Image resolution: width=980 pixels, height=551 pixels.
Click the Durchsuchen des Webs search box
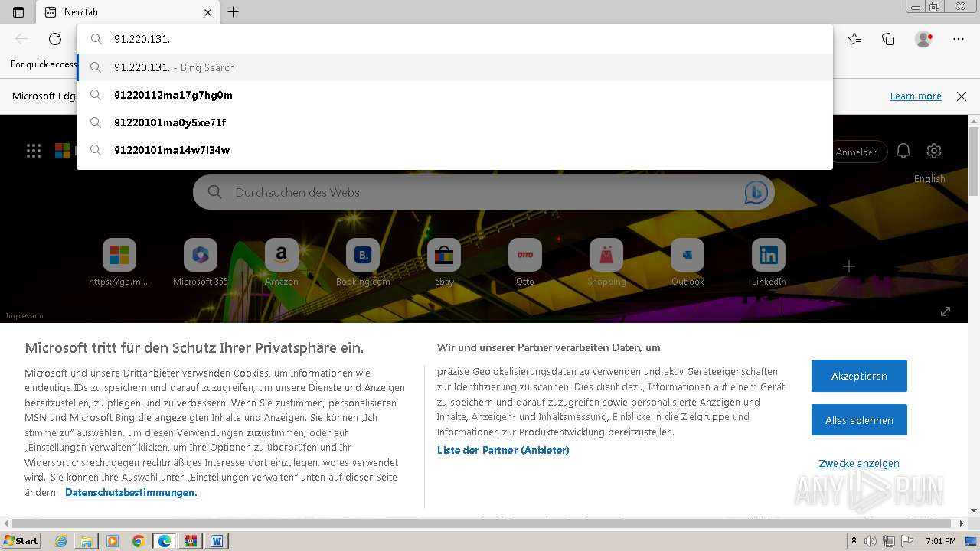click(483, 192)
